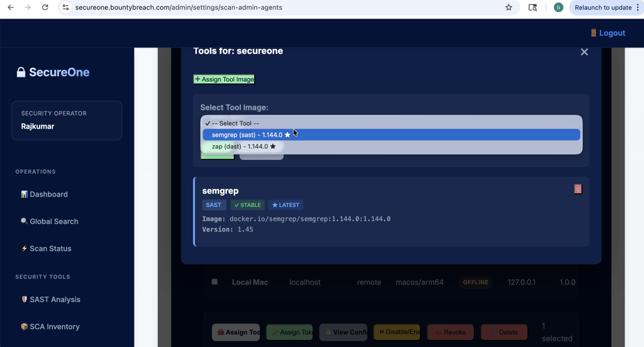Choose the '-- Select Tool --' option

click(391, 123)
